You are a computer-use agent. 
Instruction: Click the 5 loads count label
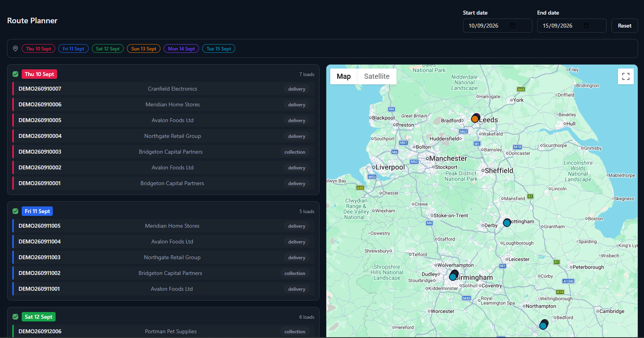307,211
